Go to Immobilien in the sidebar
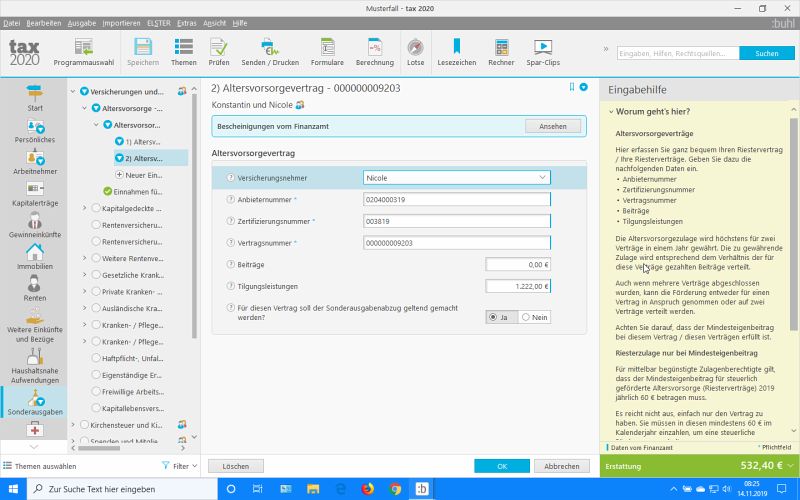 (x=34, y=256)
